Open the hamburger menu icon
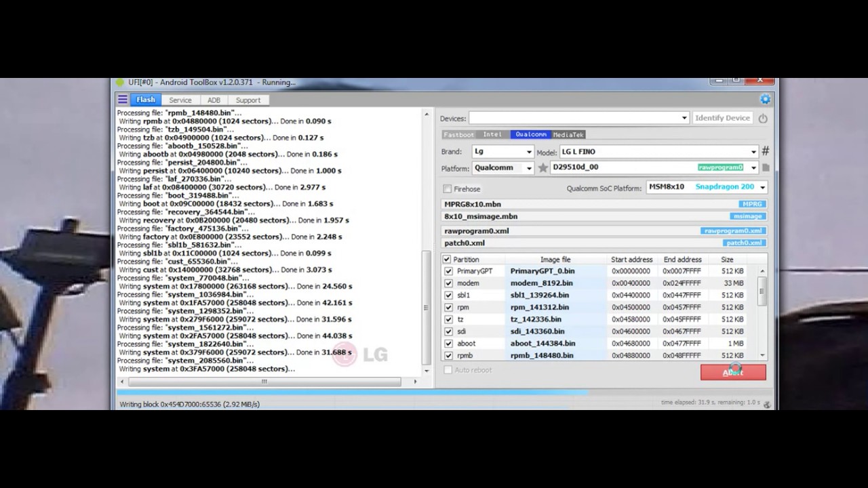 pyautogui.click(x=123, y=100)
